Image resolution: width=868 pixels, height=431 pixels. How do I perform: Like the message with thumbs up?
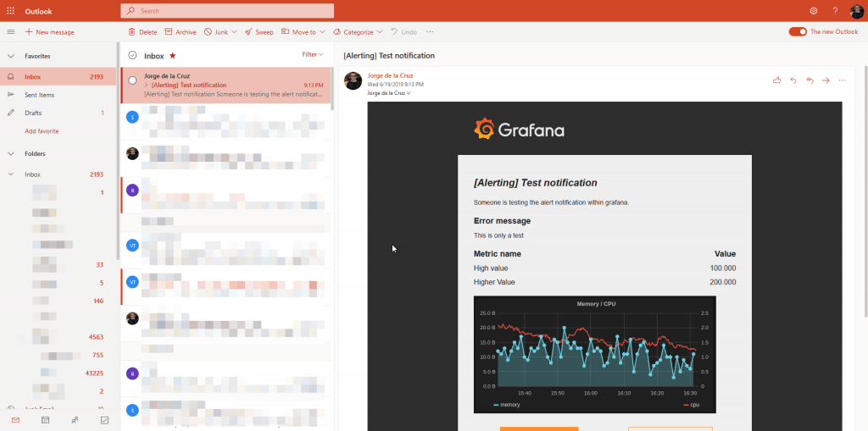coord(776,80)
